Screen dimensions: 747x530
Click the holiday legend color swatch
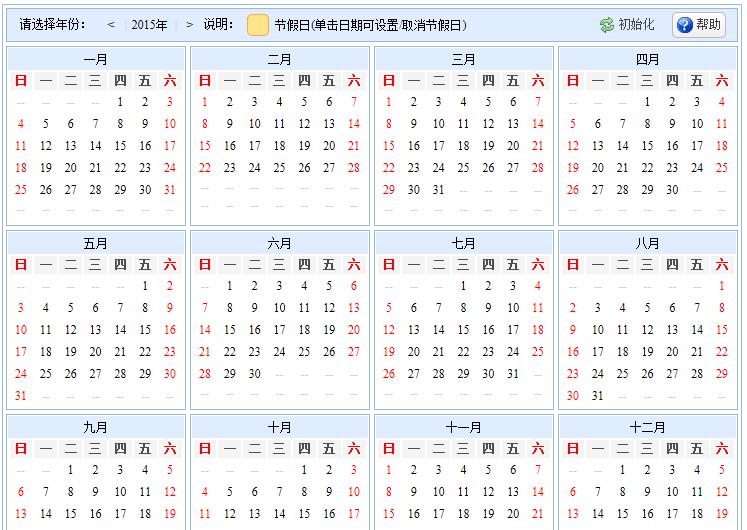258,25
